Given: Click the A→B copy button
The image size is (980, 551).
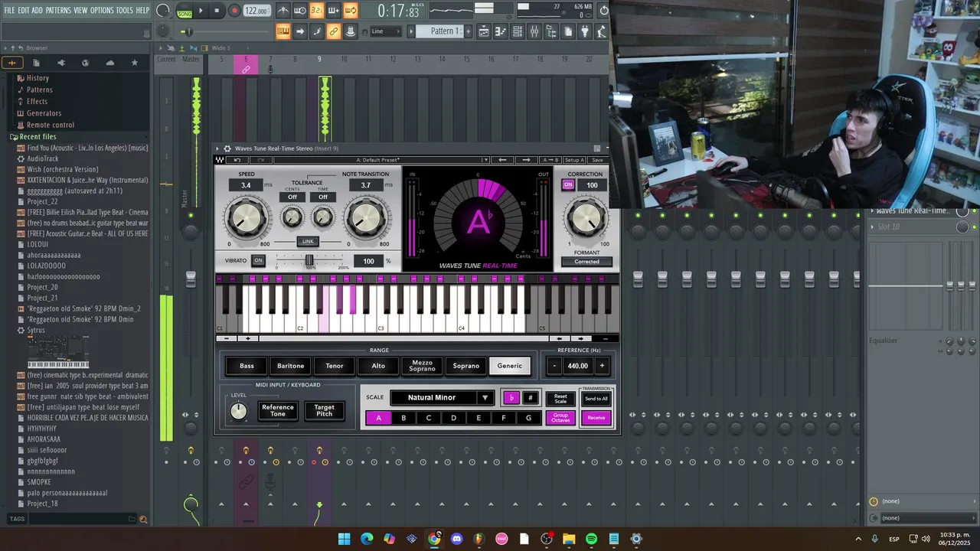Looking at the screenshot, I should pyautogui.click(x=550, y=160).
